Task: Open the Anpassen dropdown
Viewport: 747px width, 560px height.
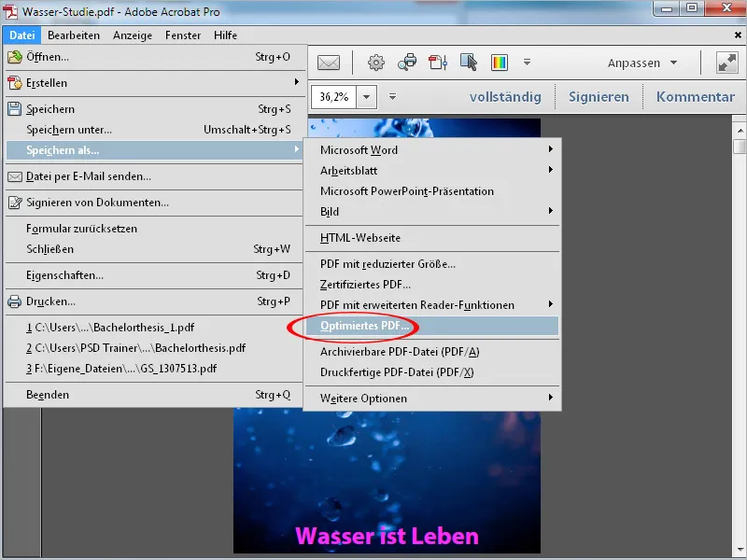Action: click(x=642, y=63)
